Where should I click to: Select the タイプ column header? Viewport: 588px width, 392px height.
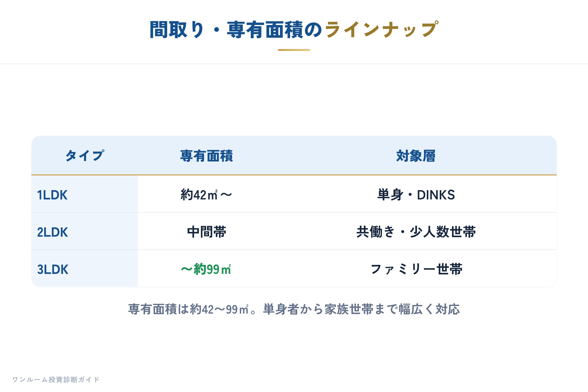(85, 156)
